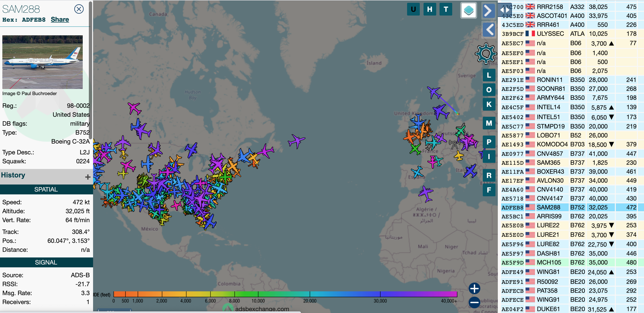Screen dimensions: 644x313
Task: Select the RRR2158 aircraft row
Action: point(572,7)
